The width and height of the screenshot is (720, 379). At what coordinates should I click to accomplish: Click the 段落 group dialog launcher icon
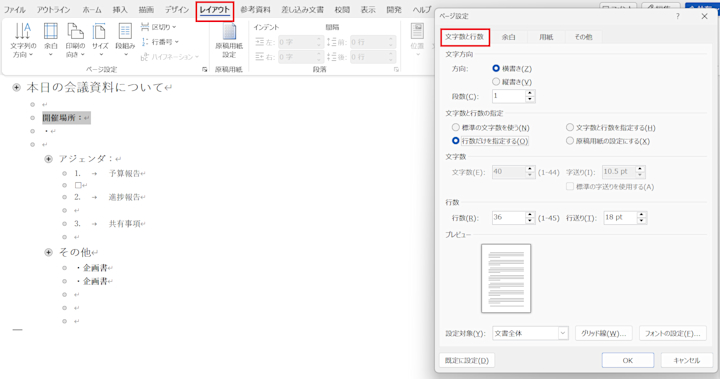point(396,69)
